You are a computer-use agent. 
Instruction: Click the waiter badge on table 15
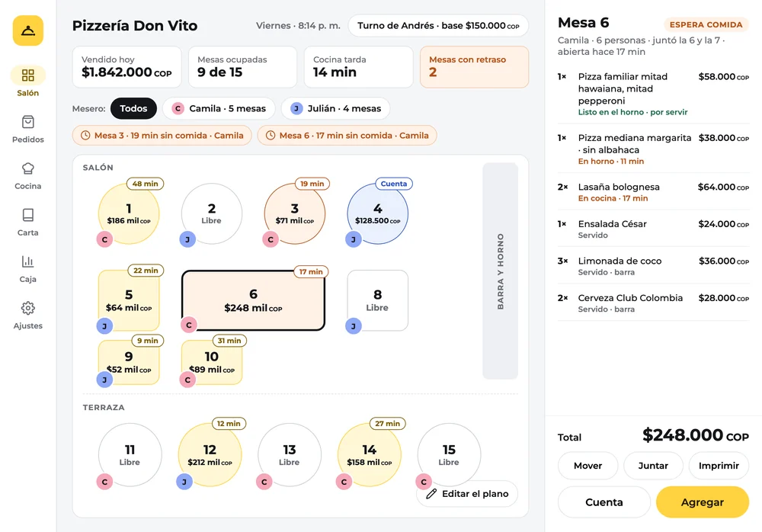click(424, 482)
